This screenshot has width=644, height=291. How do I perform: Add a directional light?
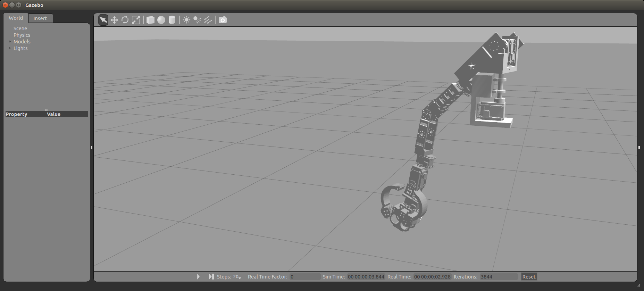click(208, 20)
